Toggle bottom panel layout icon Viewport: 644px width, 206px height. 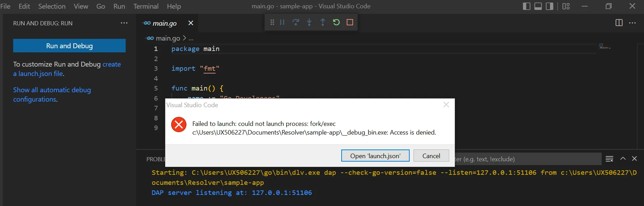pyautogui.click(x=538, y=6)
